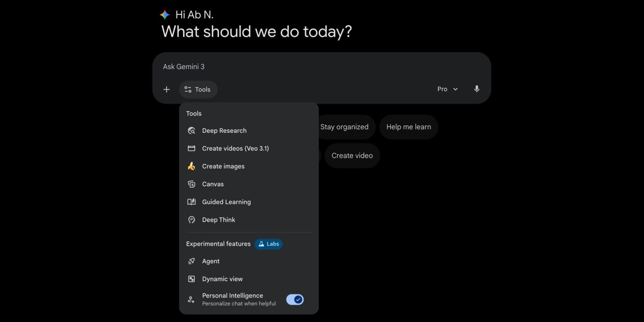Disable the Personal Intelligence toggle
644x322 pixels.
click(x=294, y=299)
